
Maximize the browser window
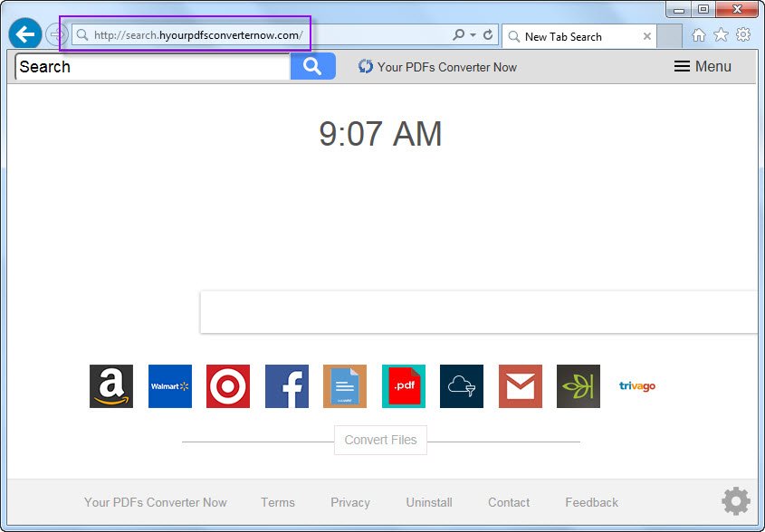point(703,9)
